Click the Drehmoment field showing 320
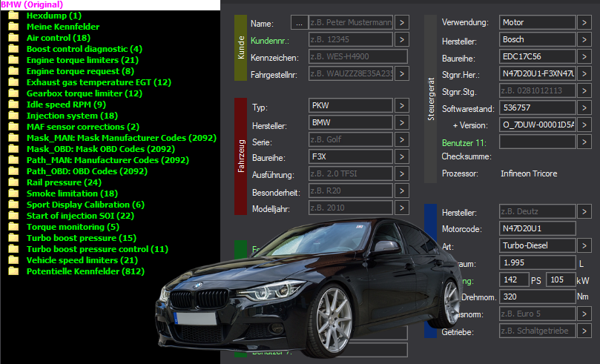 coord(538,297)
